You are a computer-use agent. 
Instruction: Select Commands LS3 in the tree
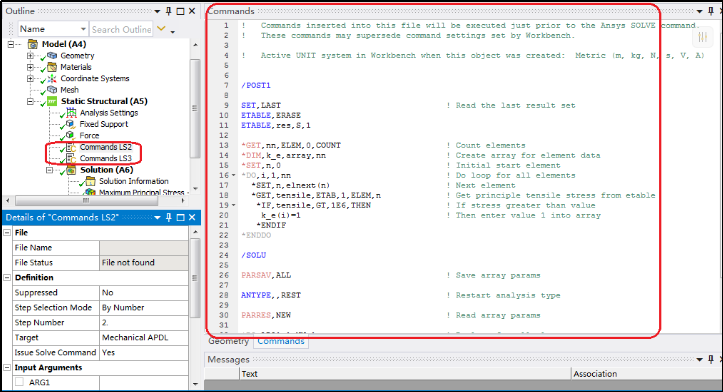[x=106, y=158]
